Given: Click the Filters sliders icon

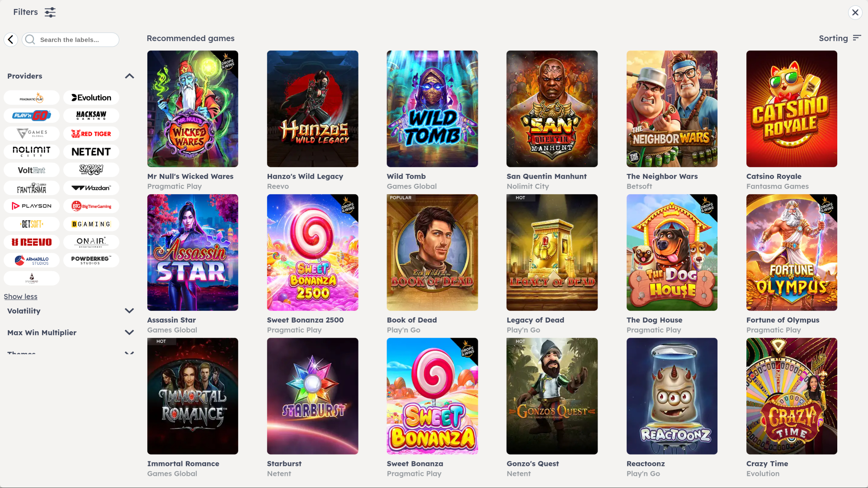Looking at the screenshot, I should (x=50, y=12).
